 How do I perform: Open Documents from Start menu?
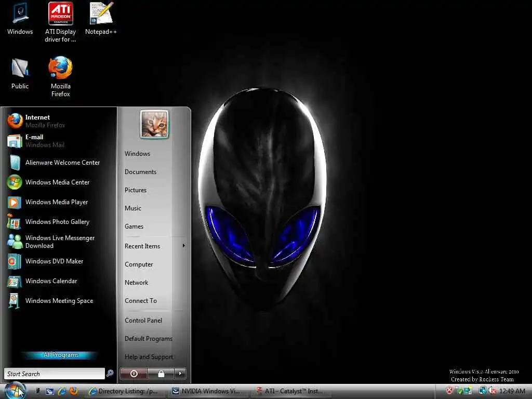point(140,171)
